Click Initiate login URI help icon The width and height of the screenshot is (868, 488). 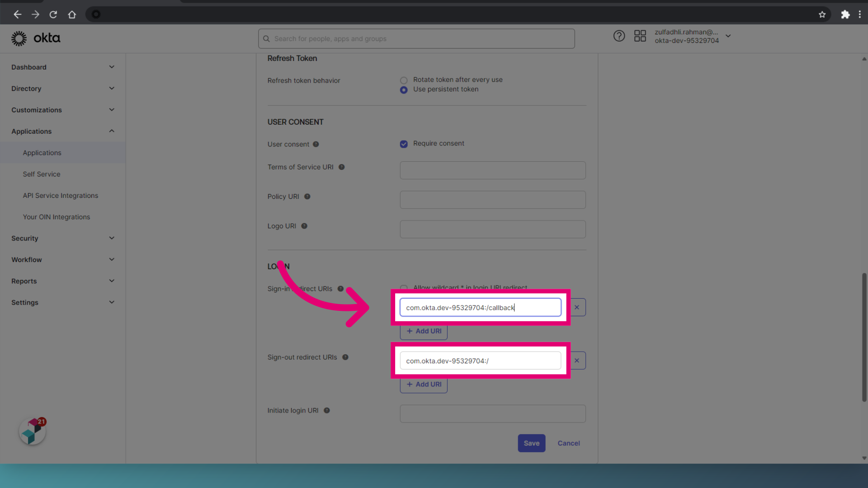(327, 410)
